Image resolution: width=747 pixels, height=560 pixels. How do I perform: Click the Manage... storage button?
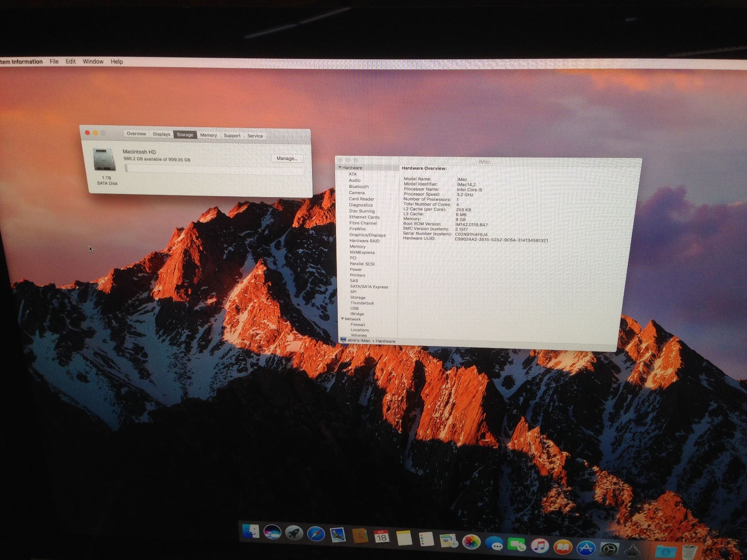point(287,158)
